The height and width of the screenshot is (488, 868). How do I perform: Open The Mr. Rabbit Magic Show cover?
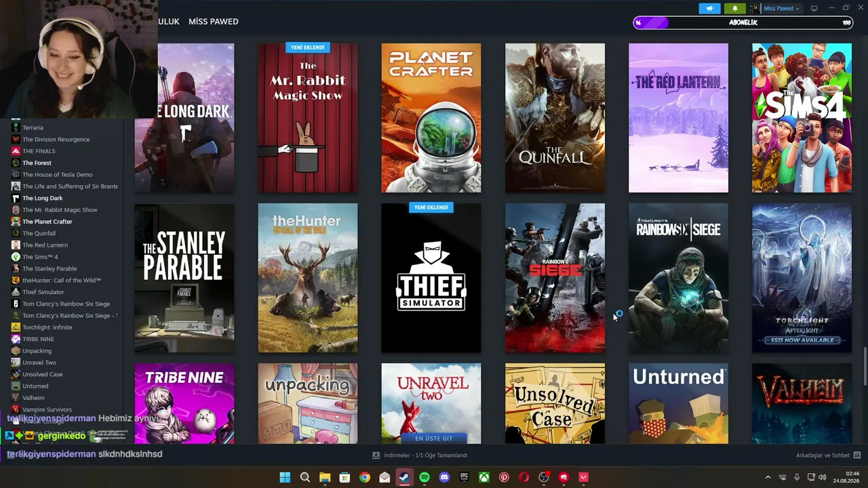point(308,118)
